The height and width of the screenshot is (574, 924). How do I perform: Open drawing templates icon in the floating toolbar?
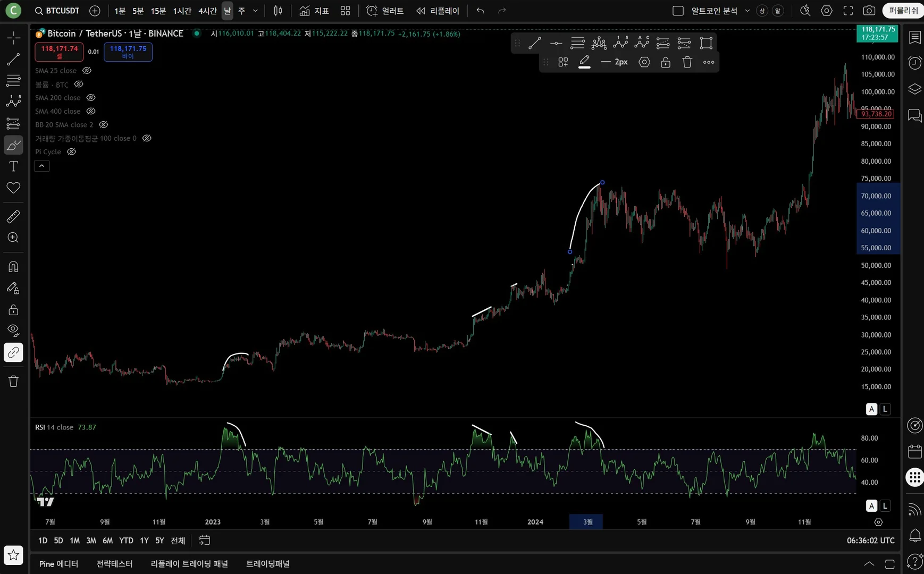pyautogui.click(x=563, y=62)
